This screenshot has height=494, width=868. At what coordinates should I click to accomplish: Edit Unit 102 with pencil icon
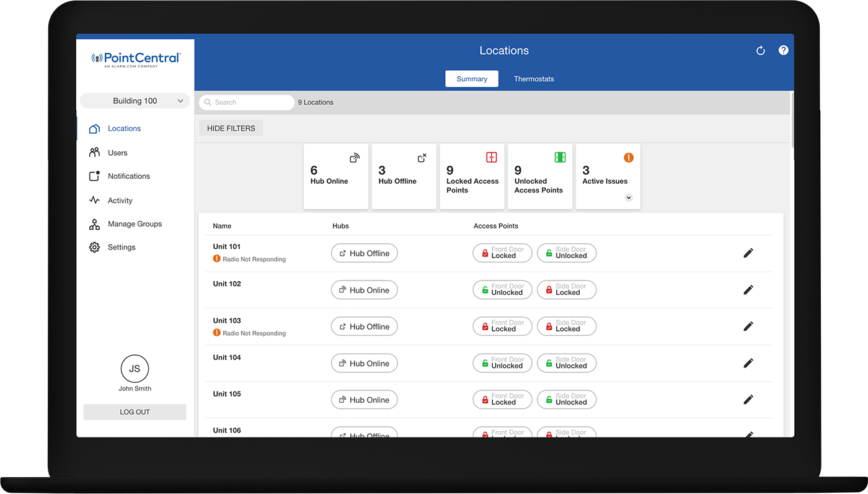[x=748, y=290]
